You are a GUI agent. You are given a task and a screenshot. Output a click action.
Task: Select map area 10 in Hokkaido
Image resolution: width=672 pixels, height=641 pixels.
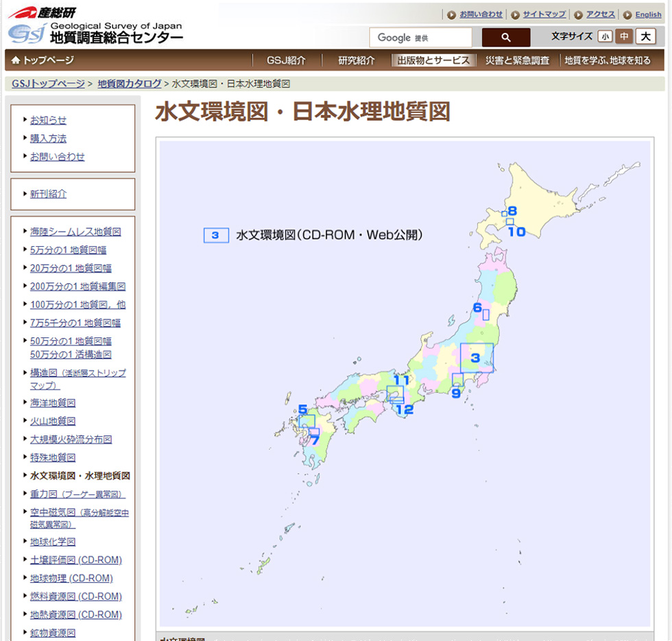(x=509, y=221)
